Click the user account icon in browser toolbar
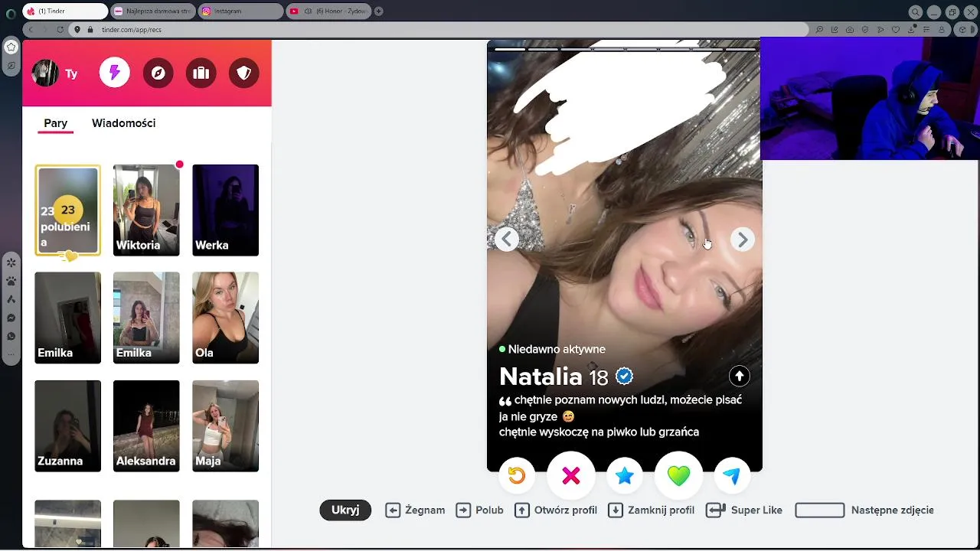The image size is (980, 551). 942,29
